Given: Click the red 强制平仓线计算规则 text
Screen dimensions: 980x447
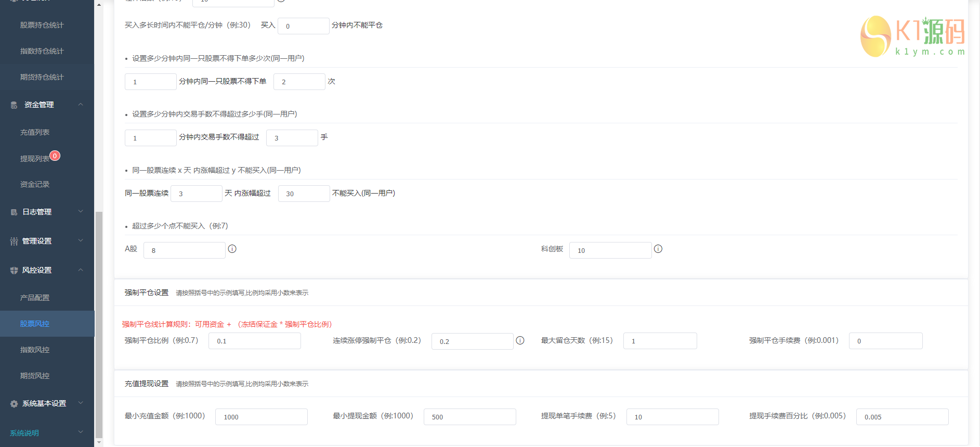Looking at the screenshot, I should 227,324.
